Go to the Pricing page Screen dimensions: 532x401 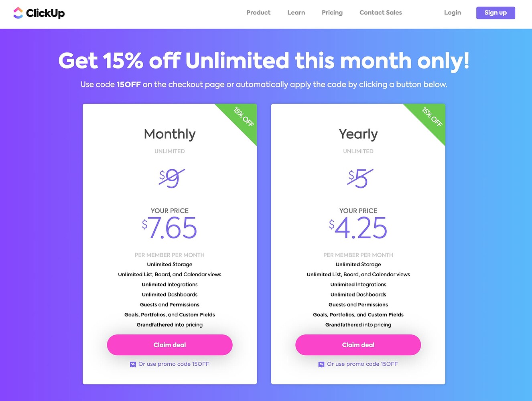[332, 12]
